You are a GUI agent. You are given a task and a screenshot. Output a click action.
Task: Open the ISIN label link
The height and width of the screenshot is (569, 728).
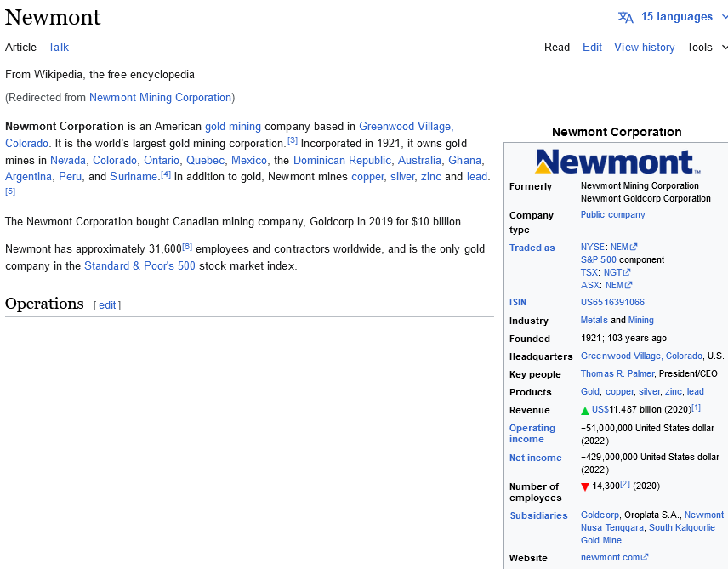click(x=518, y=303)
